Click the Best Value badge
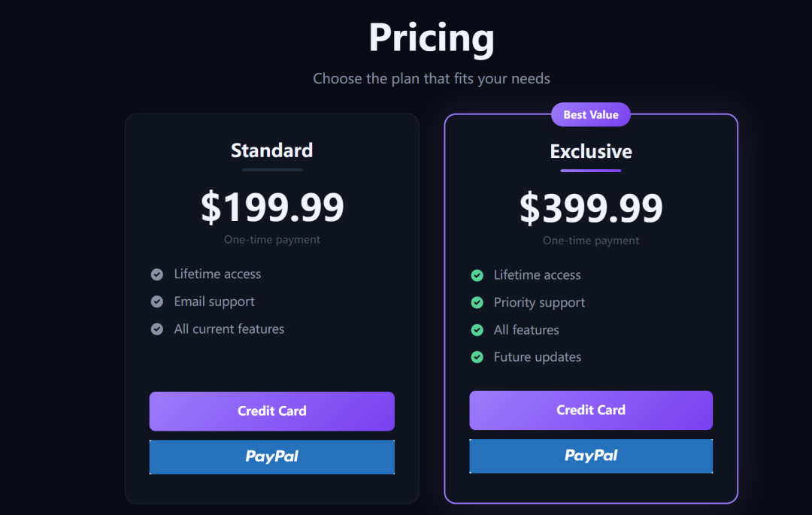Viewport: 812px width, 515px height. 591,115
